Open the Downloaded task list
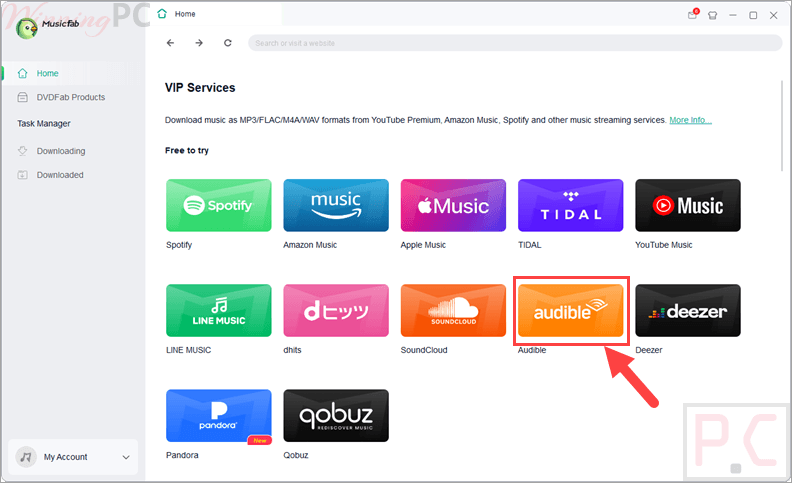The image size is (792, 483). point(71,175)
